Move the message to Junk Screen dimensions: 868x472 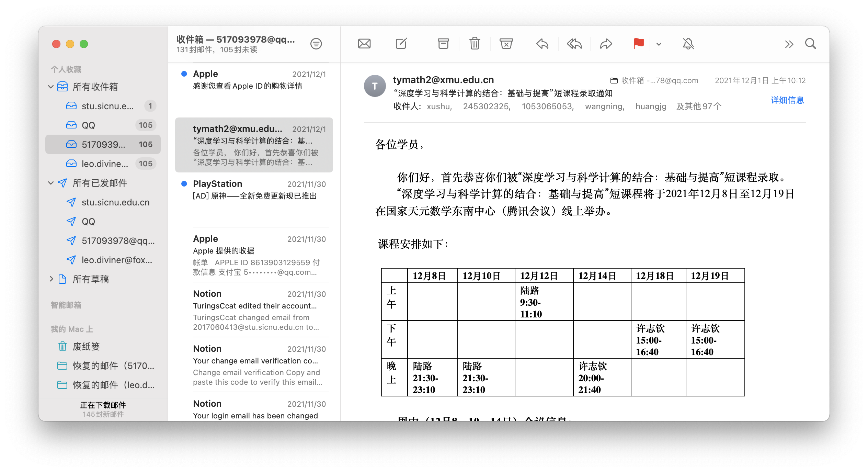506,44
